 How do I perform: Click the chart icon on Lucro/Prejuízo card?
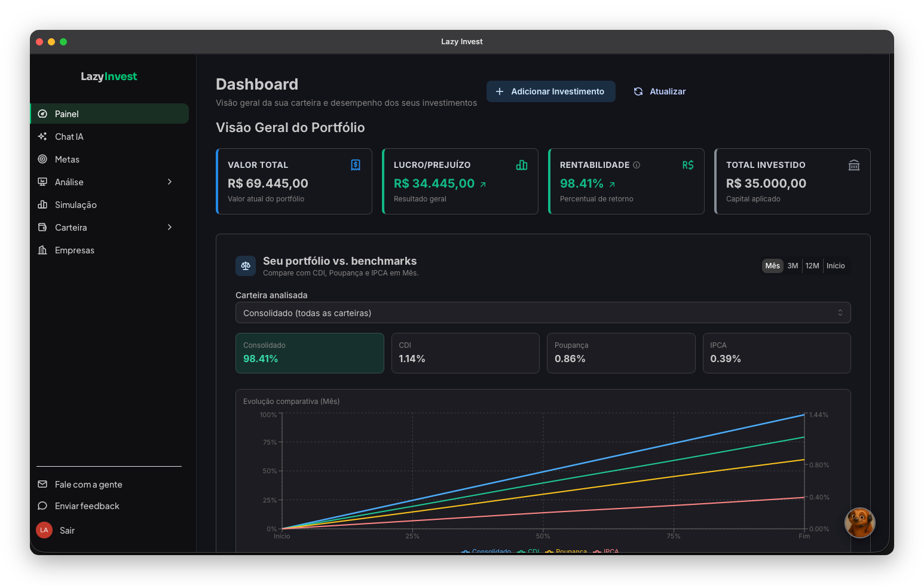coord(522,165)
